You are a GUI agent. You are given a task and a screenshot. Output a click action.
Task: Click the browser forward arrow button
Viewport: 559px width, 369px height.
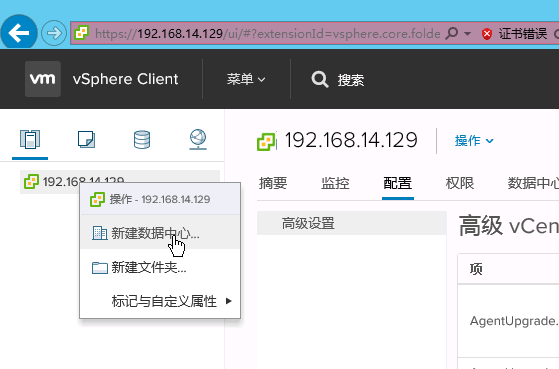[x=54, y=33]
